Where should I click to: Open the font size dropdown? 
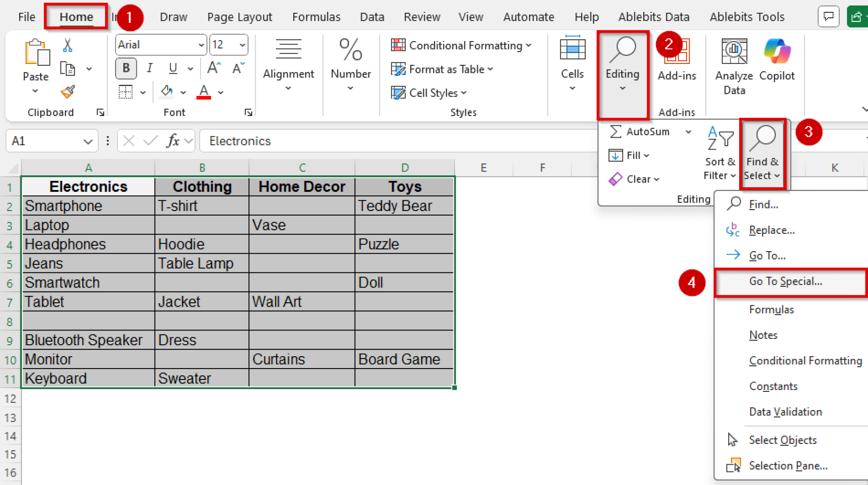coord(242,44)
